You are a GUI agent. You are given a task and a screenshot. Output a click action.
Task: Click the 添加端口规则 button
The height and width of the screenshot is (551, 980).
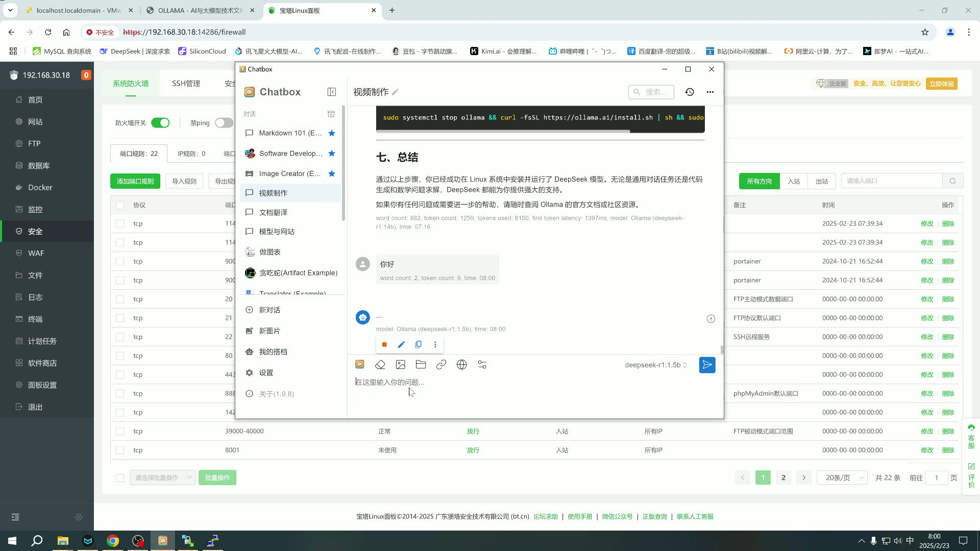(x=135, y=181)
